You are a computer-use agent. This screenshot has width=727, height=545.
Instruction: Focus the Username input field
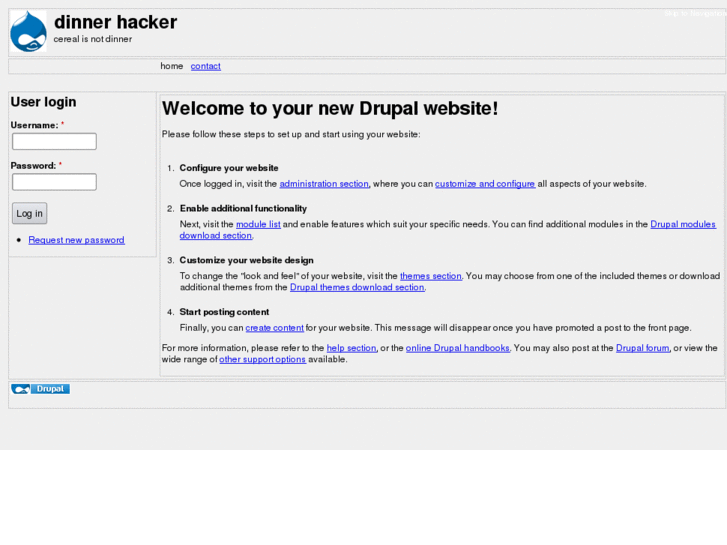point(54,141)
